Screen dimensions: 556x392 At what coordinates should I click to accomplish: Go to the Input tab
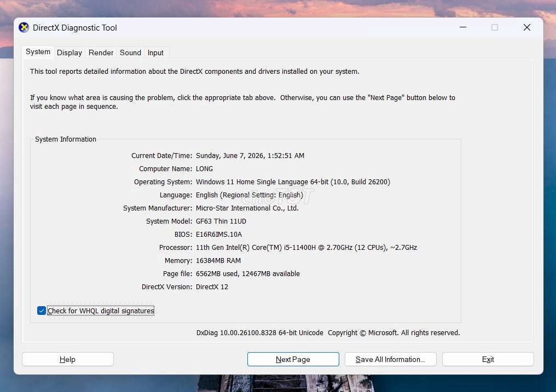click(x=155, y=53)
